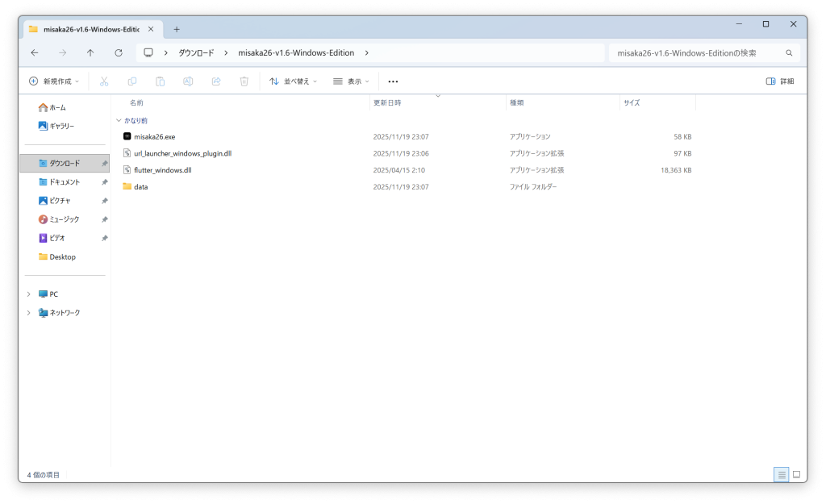Open a new tab with plus button
Image resolution: width=826 pixels, height=504 pixels.
(177, 29)
